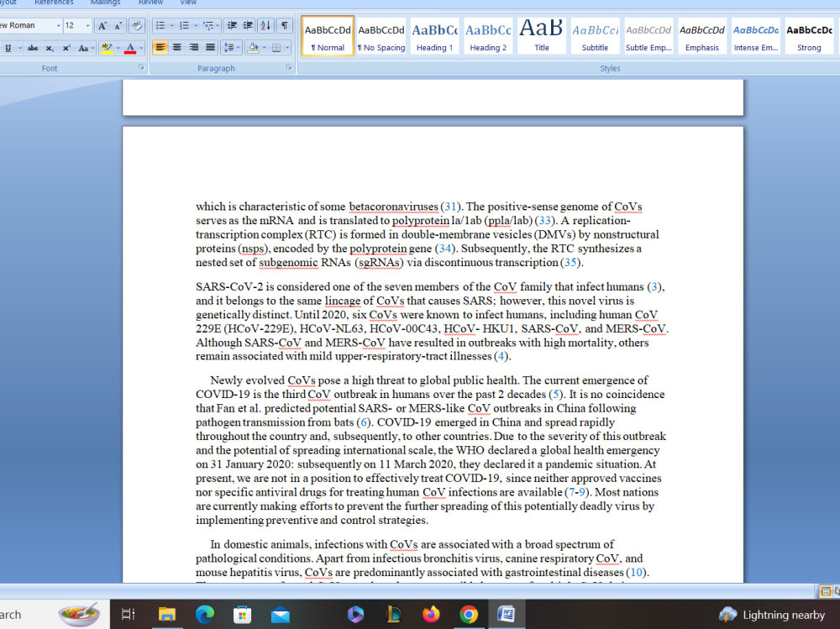Open the View ribbon tab
Image resolution: width=840 pixels, height=629 pixels.
click(x=188, y=3)
